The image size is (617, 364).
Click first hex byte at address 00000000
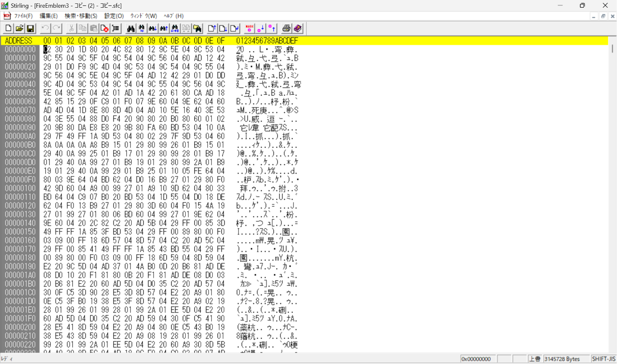[x=47, y=49]
